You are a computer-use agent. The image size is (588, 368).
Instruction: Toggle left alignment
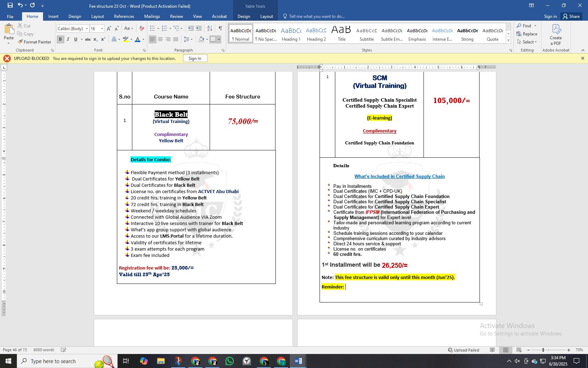(152, 39)
